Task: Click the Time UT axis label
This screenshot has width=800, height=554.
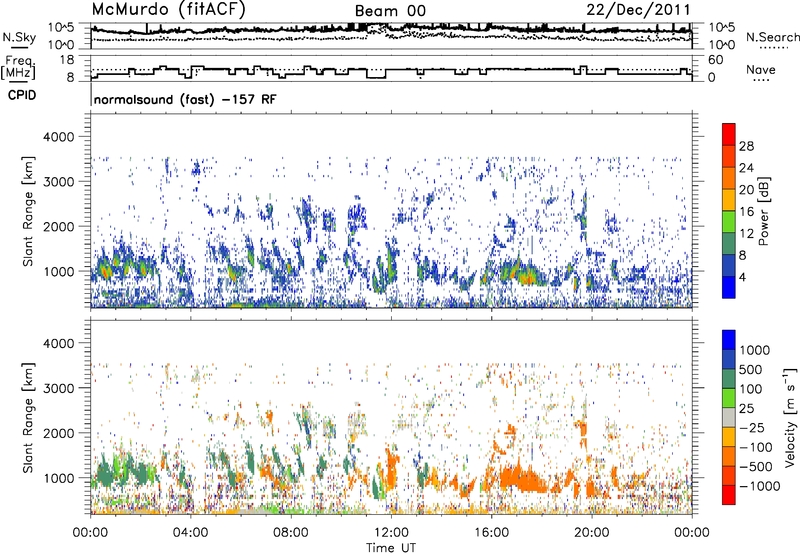Action: coord(391,548)
